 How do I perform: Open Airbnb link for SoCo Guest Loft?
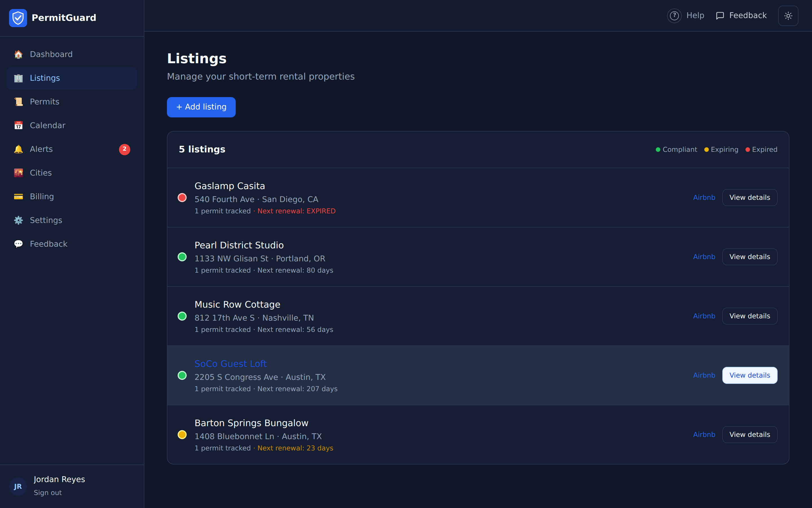click(704, 375)
